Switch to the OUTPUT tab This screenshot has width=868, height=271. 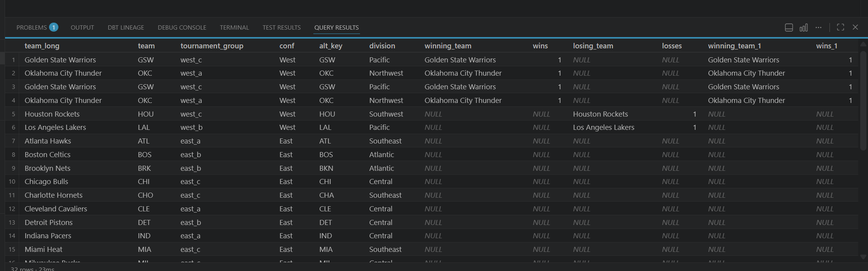tap(82, 28)
